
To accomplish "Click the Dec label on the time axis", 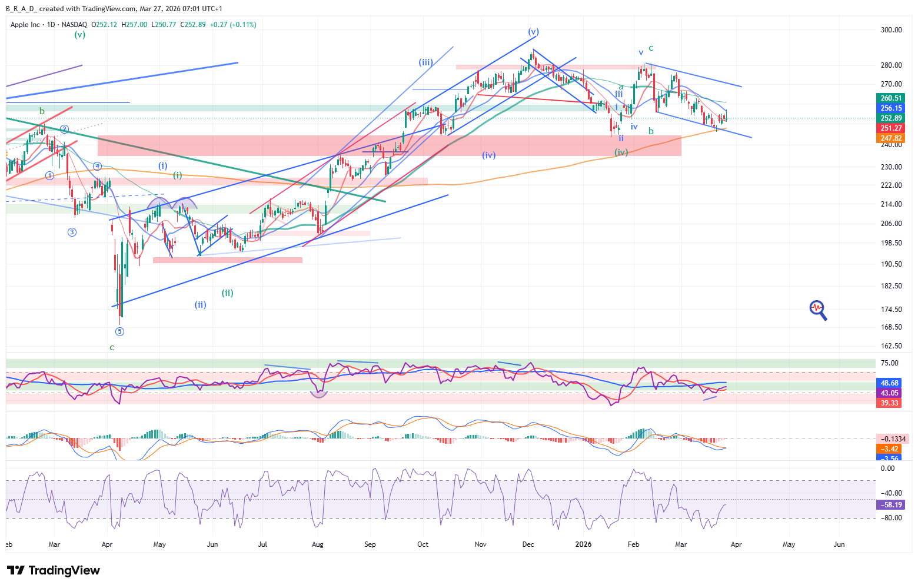I will pos(528,544).
